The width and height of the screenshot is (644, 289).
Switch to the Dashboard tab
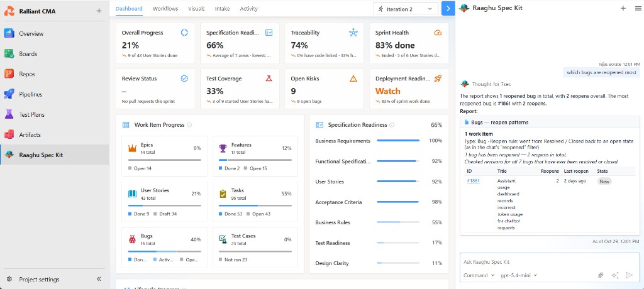[x=129, y=9]
